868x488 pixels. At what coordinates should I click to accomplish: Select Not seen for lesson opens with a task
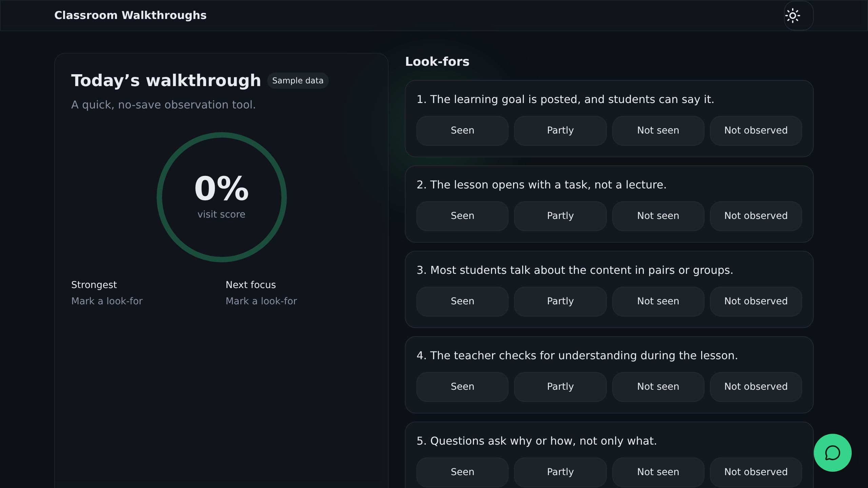(x=658, y=216)
